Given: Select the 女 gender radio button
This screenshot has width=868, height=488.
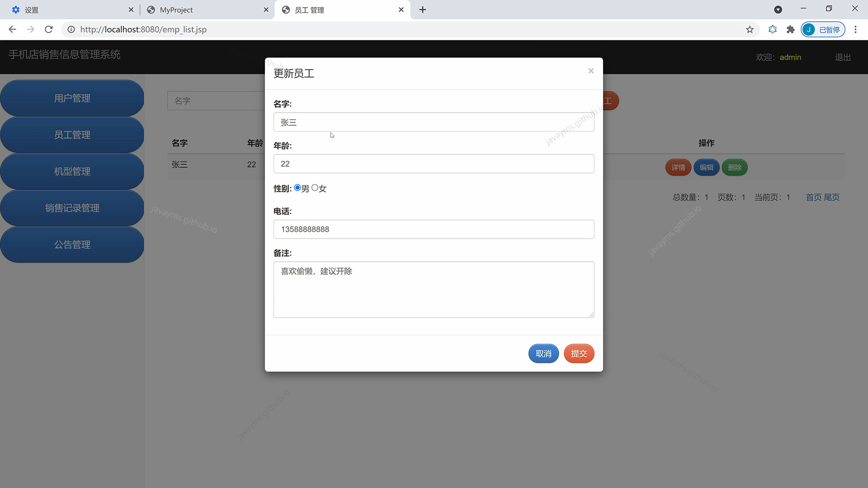Looking at the screenshot, I should coord(315,187).
